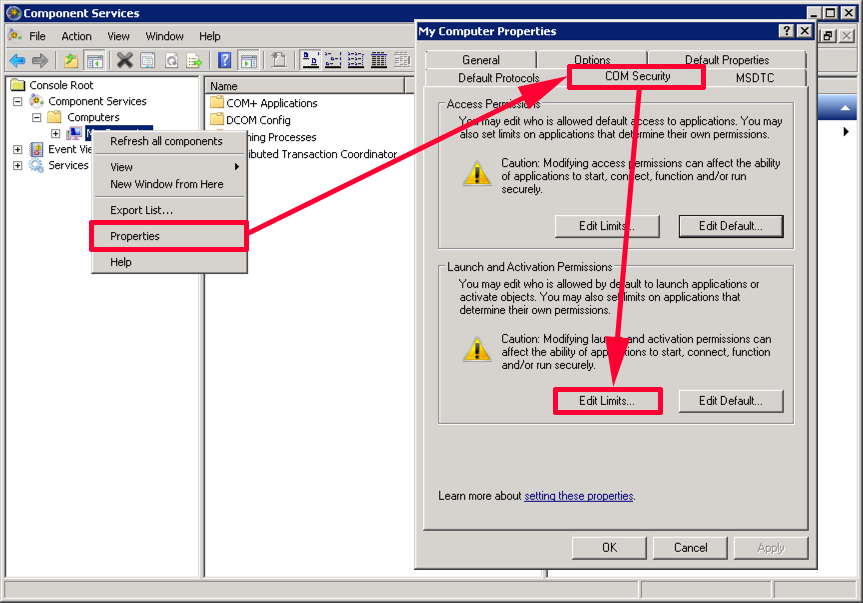Collapse the Computers tree node
Image resolution: width=863 pixels, height=603 pixels.
point(36,117)
